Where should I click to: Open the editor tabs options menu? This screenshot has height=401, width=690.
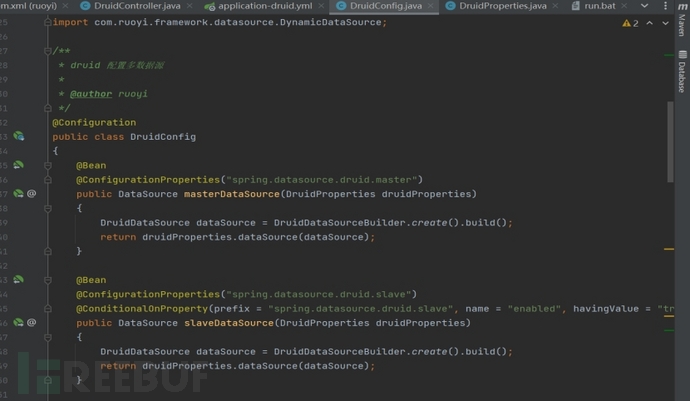pos(665,6)
